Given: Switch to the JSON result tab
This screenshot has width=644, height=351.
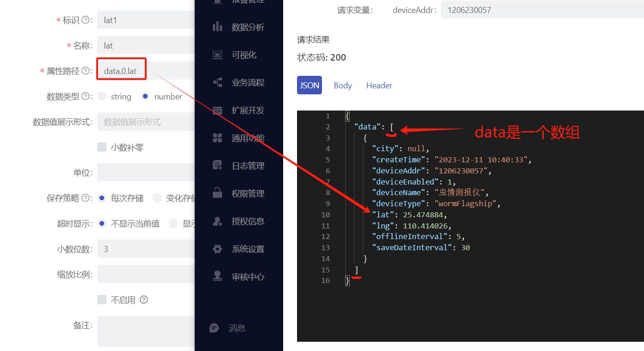Looking at the screenshot, I should coord(310,86).
